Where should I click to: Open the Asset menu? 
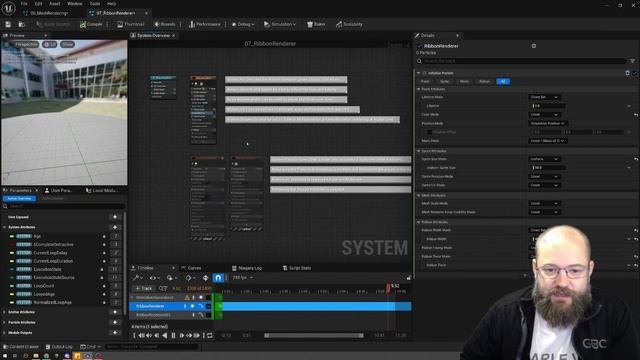point(55,4)
